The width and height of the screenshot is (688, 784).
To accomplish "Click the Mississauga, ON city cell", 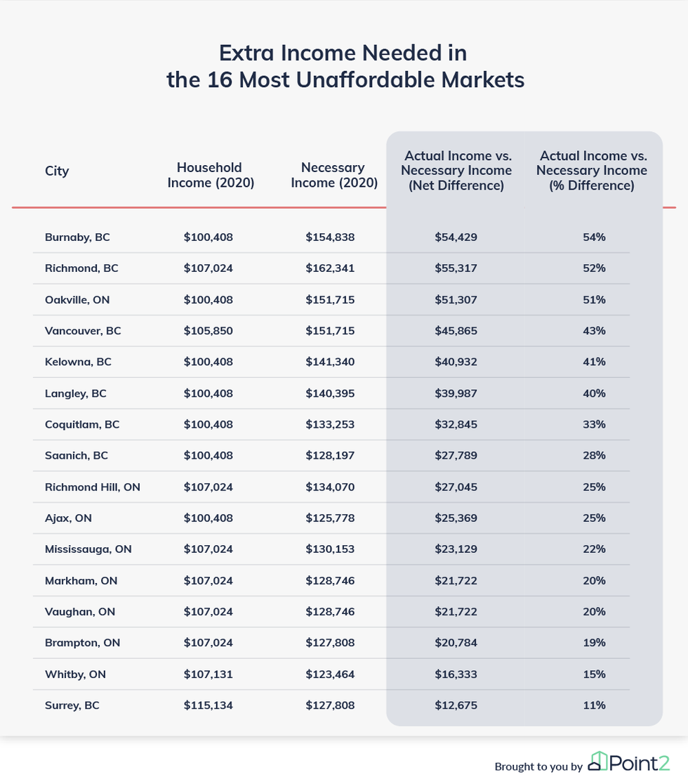I will coord(88,549).
